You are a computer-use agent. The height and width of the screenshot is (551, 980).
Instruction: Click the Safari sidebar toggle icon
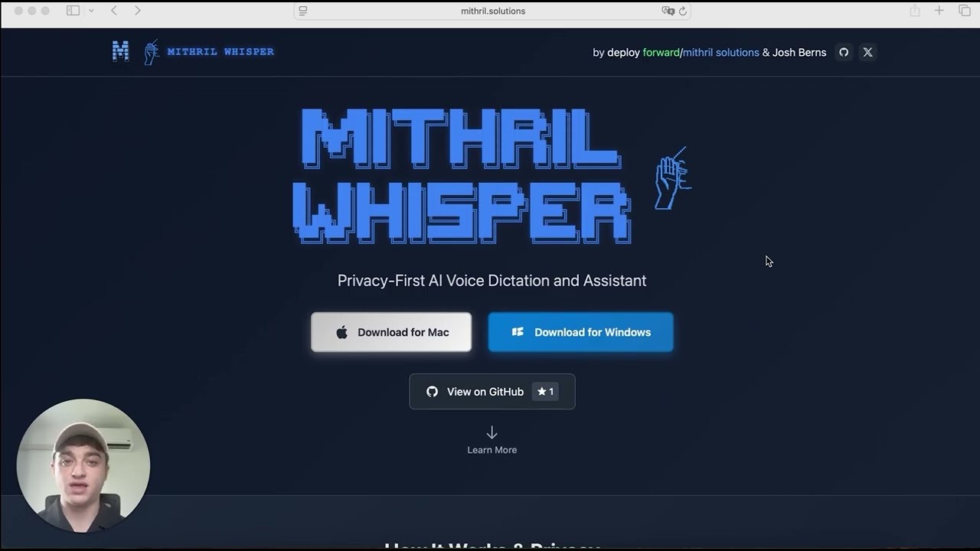point(73,11)
